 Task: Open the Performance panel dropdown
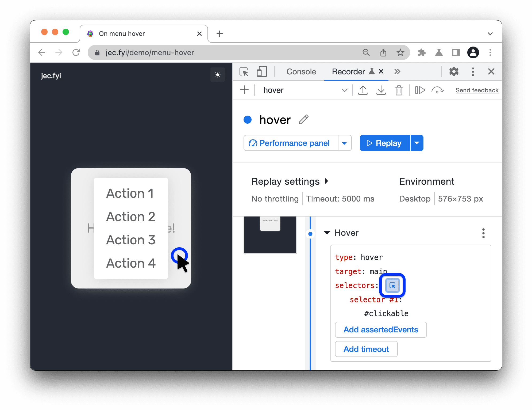tap(344, 143)
